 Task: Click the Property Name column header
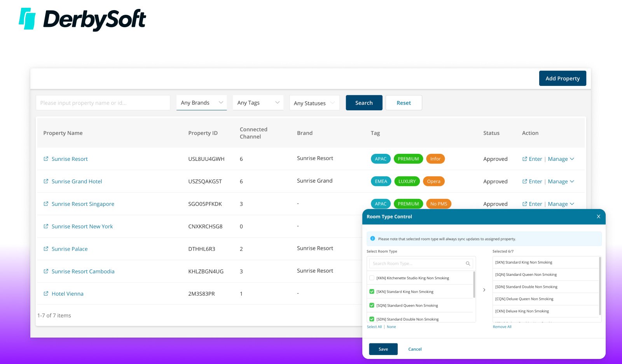coord(63,133)
